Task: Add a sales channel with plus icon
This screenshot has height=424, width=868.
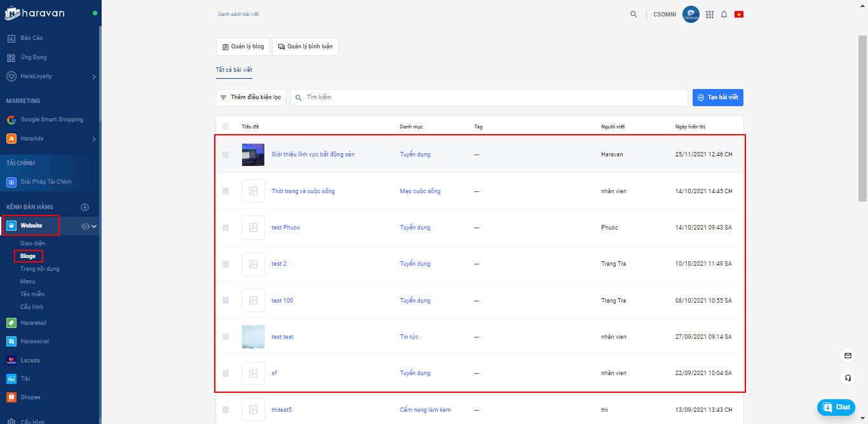Action: coord(85,207)
